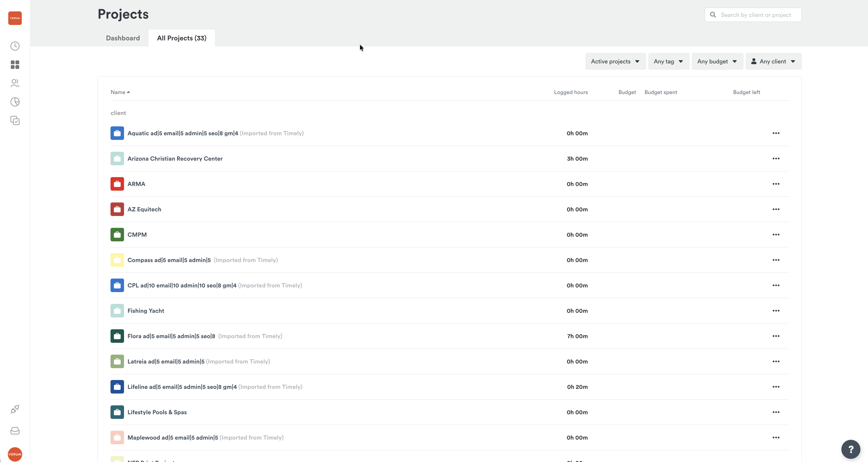Open the more options menu for Compass project
Screen dimensions: 868x462
[x=776, y=260]
